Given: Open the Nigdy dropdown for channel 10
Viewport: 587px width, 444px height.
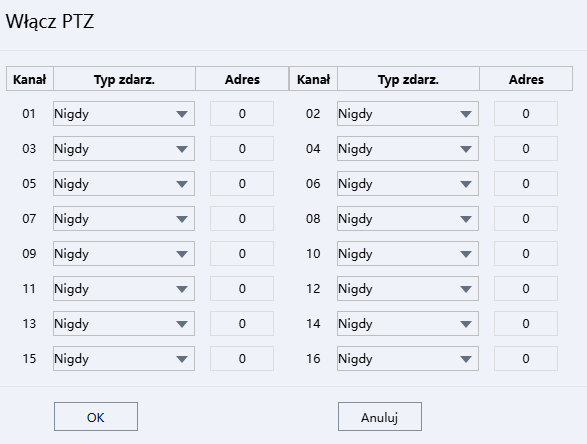Looking at the screenshot, I should 408,253.
